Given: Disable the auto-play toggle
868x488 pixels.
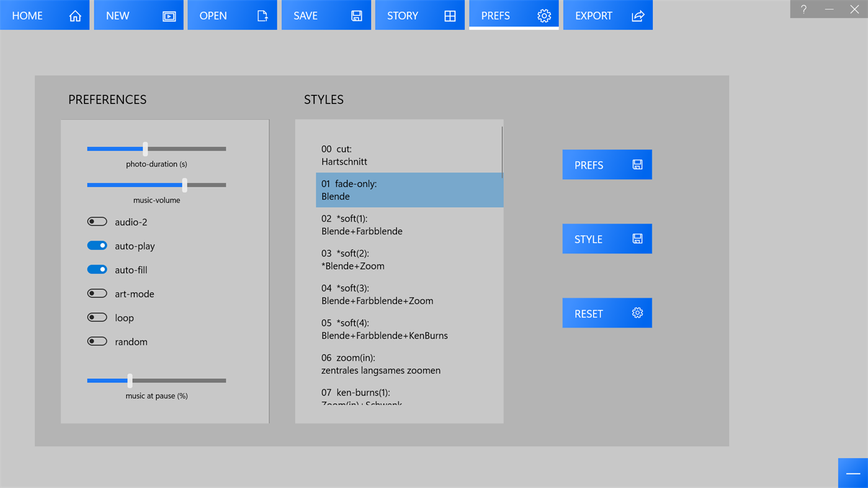Looking at the screenshot, I should [97, 245].
